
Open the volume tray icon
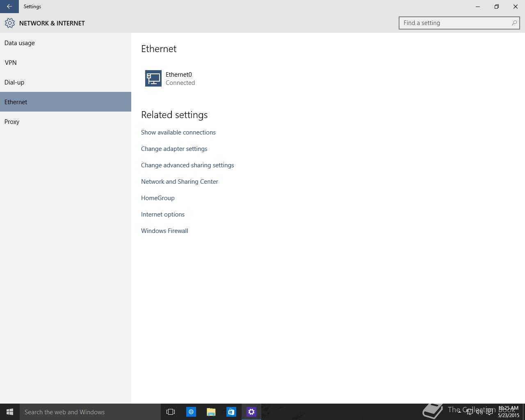479,412
